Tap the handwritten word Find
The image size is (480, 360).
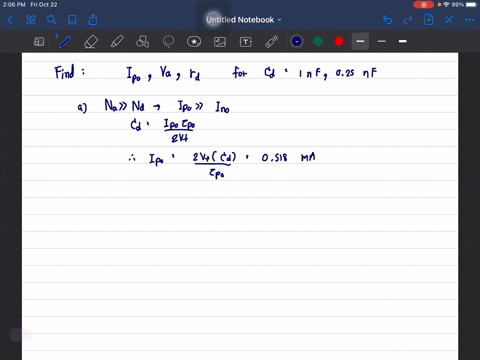64,72
